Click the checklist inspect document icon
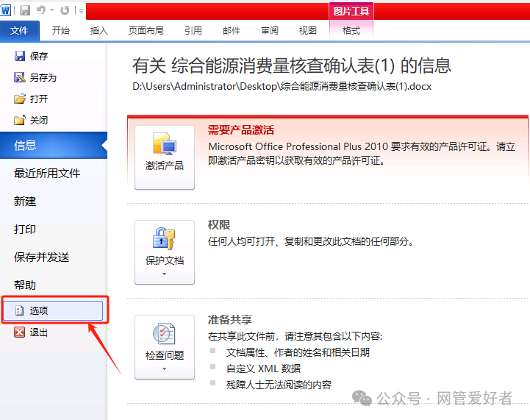530x420 pixels. [164, 334]
